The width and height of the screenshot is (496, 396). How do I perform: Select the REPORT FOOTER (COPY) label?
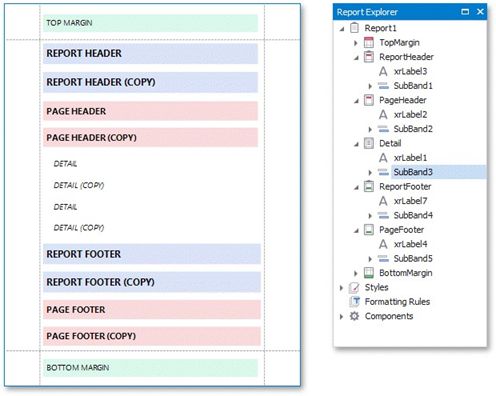pyautogui.click(x=152, y=282)
